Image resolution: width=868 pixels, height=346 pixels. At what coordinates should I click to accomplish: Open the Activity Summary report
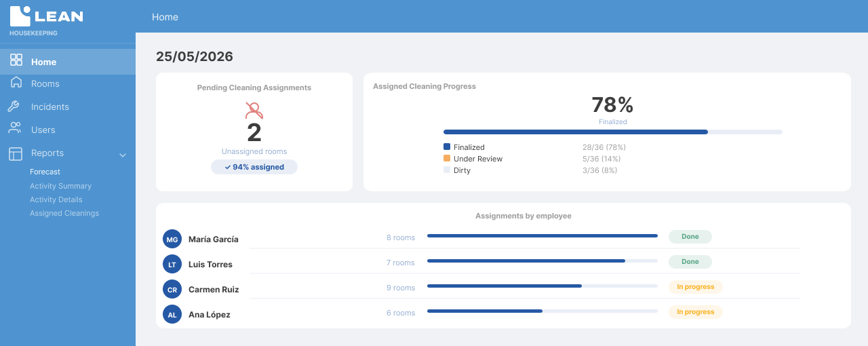coord(60,186)
